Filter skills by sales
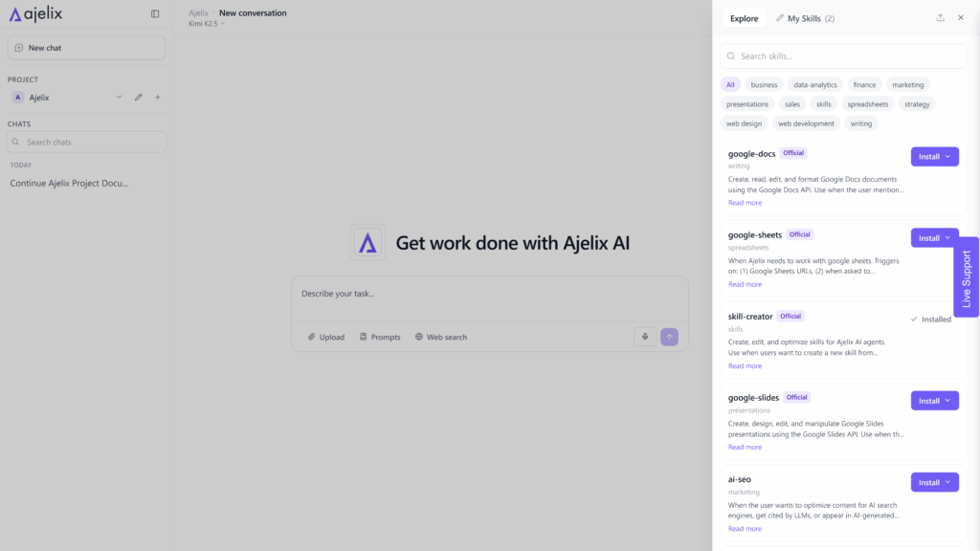 point(791,104)
